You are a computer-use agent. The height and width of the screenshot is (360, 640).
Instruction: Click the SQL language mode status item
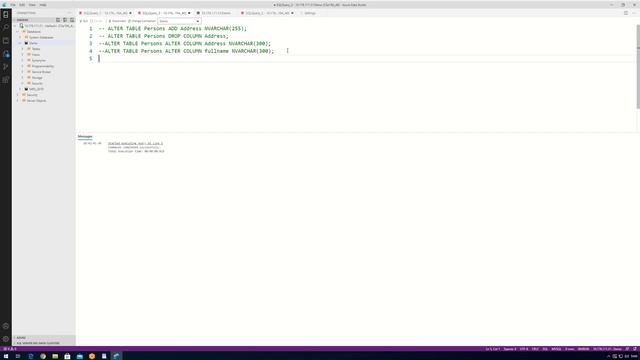(x=545, y=349)
